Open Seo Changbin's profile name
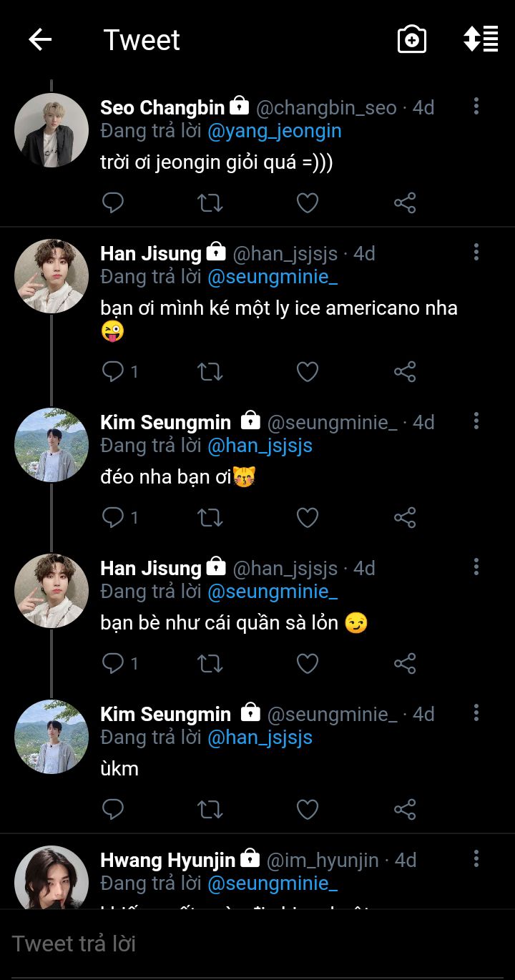 click(x=162, y=107)
